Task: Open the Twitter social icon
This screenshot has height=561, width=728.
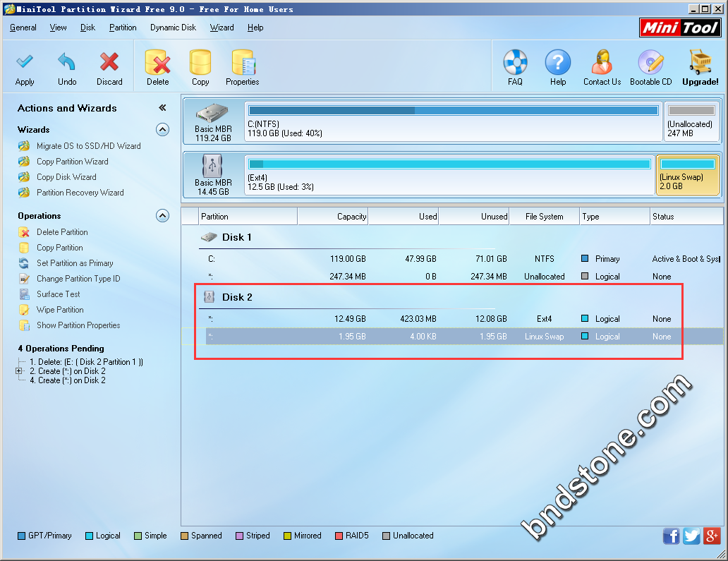Action: (691, 536)
